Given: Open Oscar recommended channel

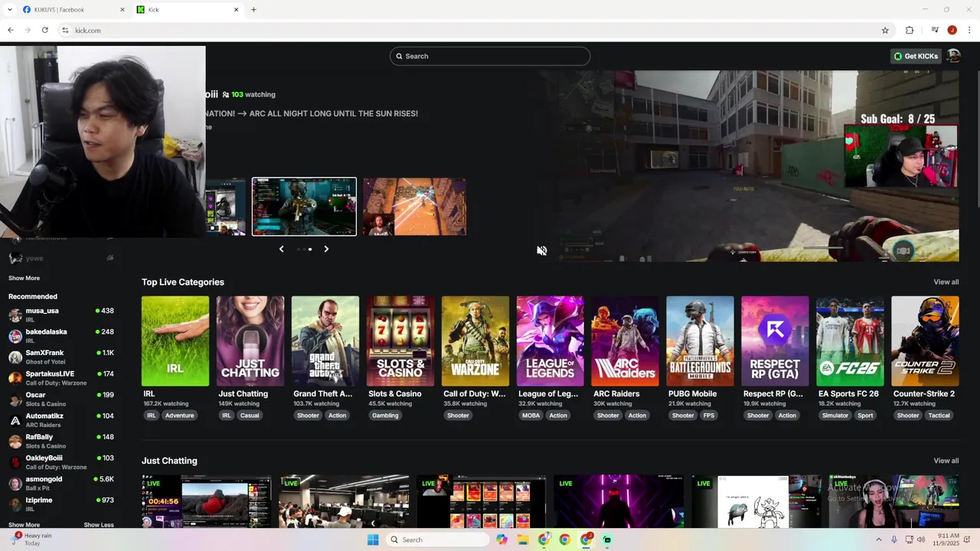Looking at the screenshot, I should 61,399.
